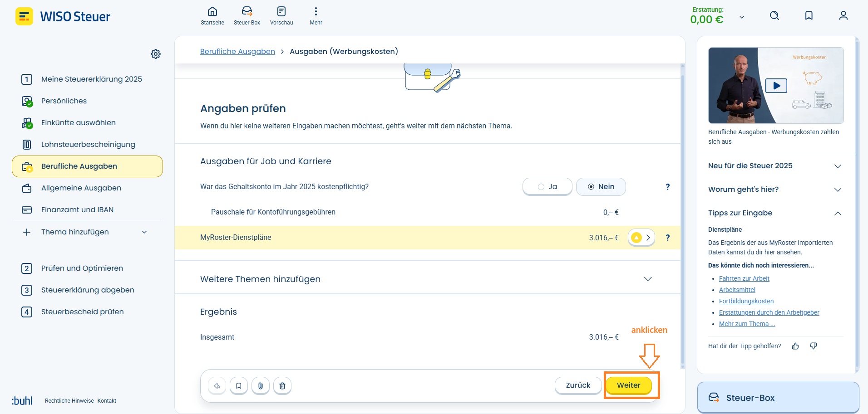The width and height of the screenshot is (868, 414).
Task: Open sidebar settings gear icon
Action: pos(156,54)
